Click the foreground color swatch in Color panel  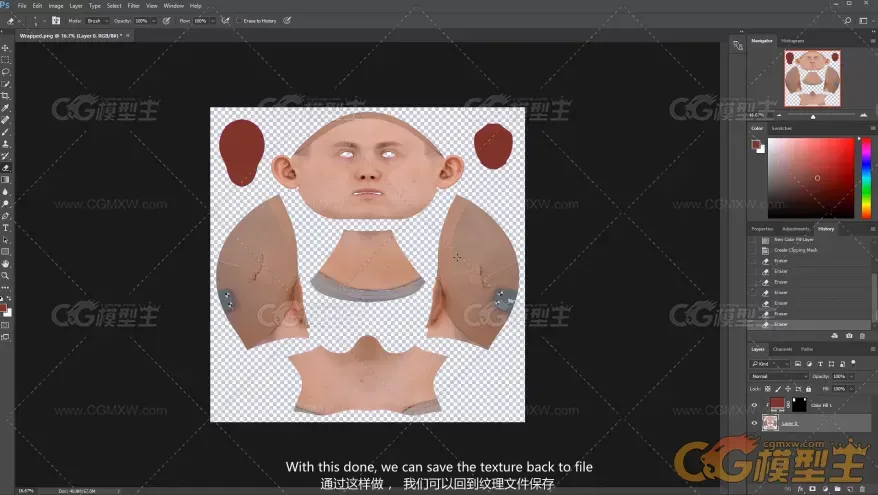click(x=755, y=144)
